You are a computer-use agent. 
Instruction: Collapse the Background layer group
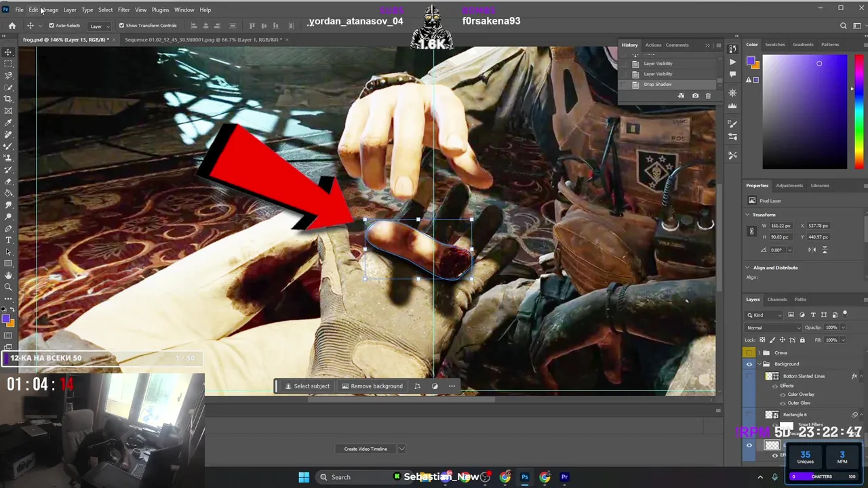pyautogui.click(x=759, y=364)
